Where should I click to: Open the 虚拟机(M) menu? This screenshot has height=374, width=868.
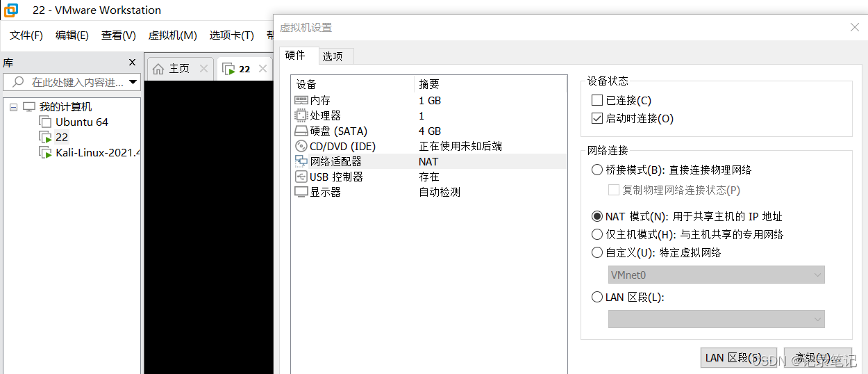(173, 35)
